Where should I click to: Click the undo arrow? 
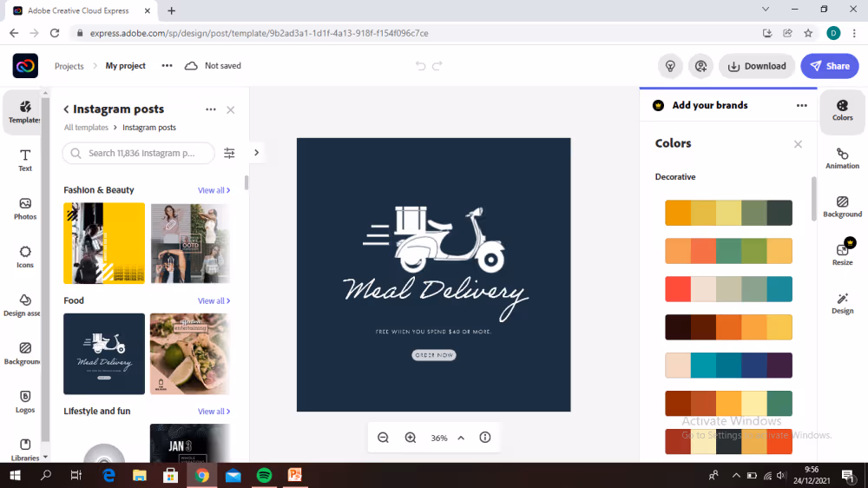pos(421,66)
